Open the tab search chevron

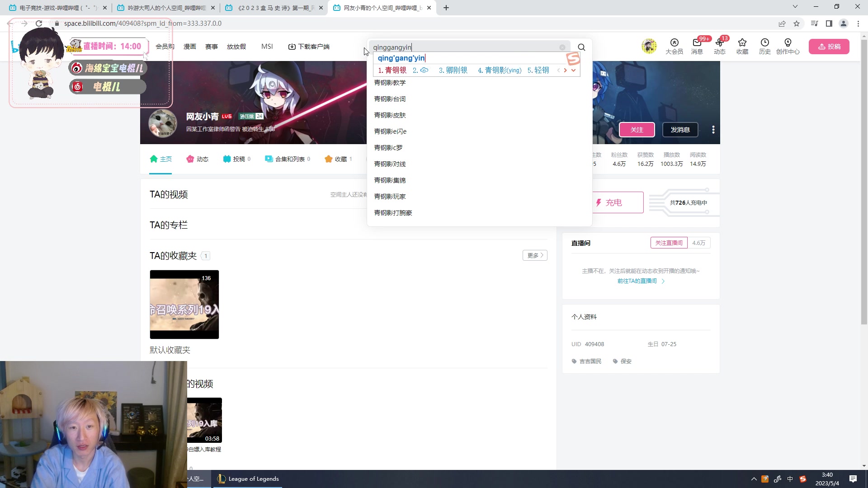pyautogui.click(x=795, y=6)
